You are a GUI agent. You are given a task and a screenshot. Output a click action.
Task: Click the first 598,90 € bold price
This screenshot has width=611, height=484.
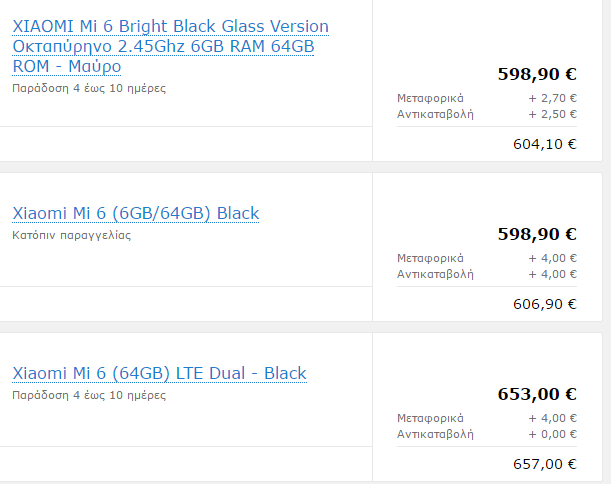coord(537,74)
